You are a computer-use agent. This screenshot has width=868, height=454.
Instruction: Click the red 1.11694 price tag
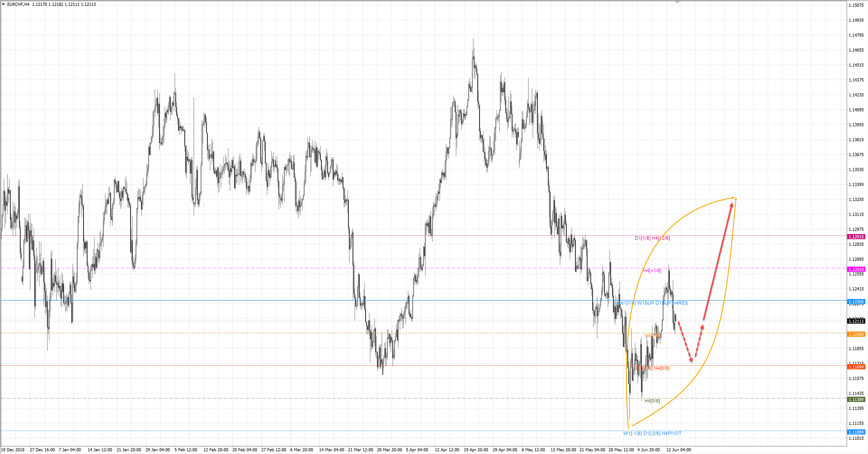coord(856,367)
